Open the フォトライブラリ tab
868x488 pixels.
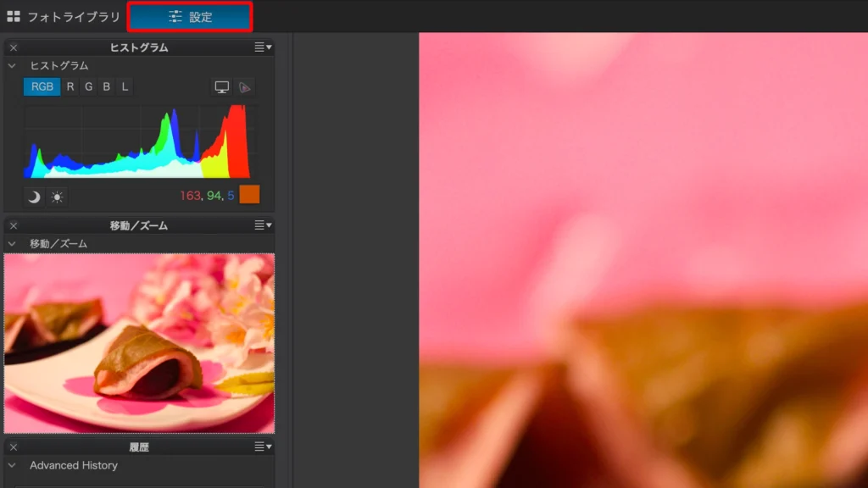pyautogui.click(x=73, y=16)
